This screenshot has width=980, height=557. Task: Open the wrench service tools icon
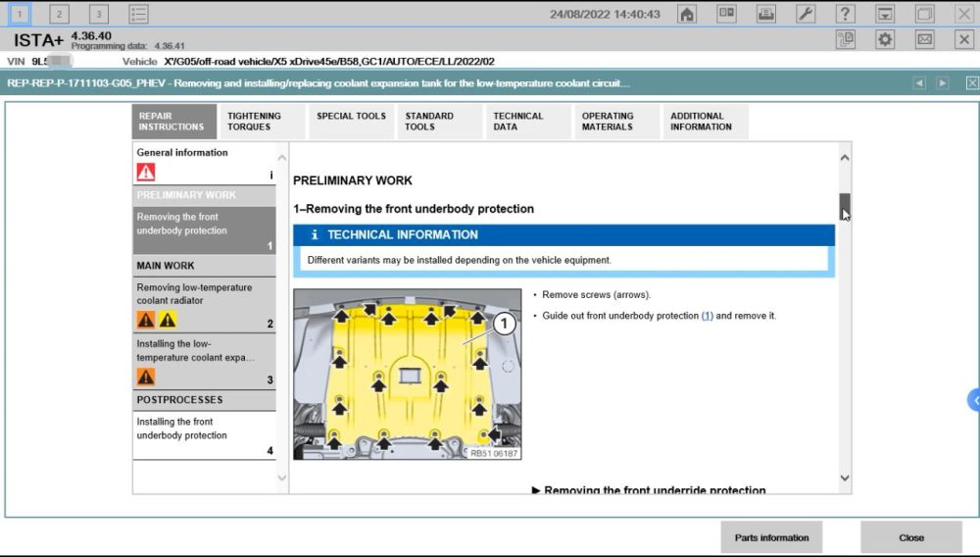(806, 14)
